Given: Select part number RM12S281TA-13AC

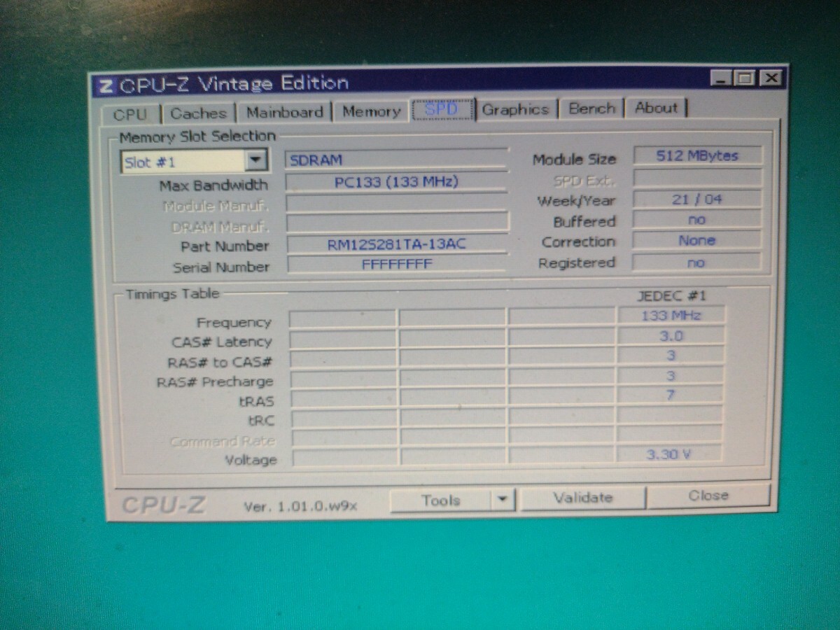Looking at the screenshot, I should (396, 244).
